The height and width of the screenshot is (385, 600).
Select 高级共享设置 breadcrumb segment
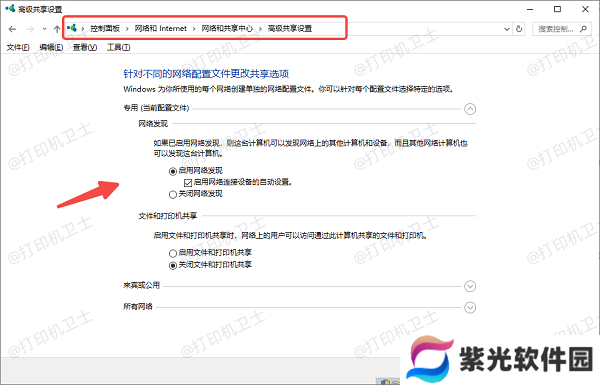pyautogui.click(x=290, y=28)
